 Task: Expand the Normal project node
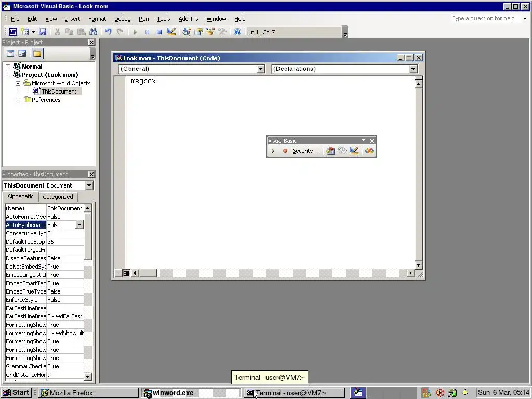[8, 66]
